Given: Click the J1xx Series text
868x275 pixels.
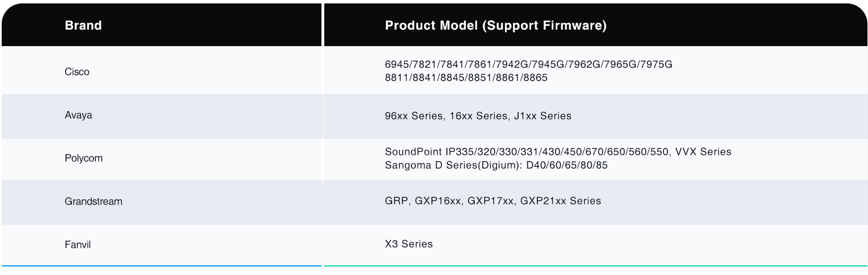Looking at the screenshot, I should pyautogui.click(x=541, y=116).
